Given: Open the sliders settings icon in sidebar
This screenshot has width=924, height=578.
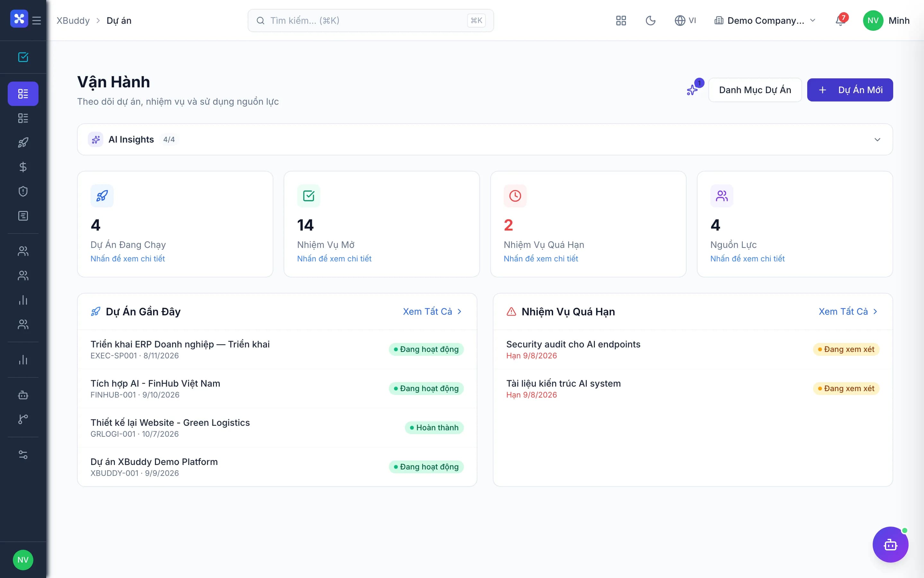Looking at the screenshot, I should pyautogui.click(x=23, y=454).
